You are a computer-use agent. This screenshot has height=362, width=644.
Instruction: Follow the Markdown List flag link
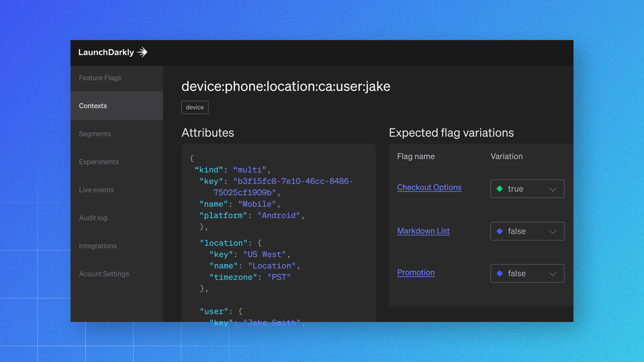coord(423,231)
